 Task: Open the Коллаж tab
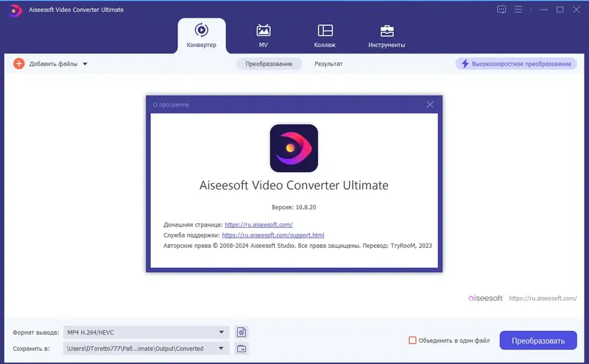325,36
